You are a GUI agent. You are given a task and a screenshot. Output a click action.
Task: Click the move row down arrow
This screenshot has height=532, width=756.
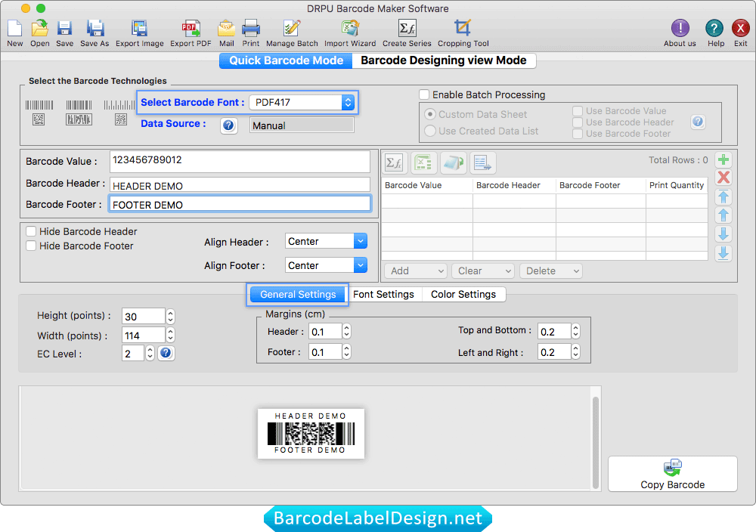(x=723, y=234)
